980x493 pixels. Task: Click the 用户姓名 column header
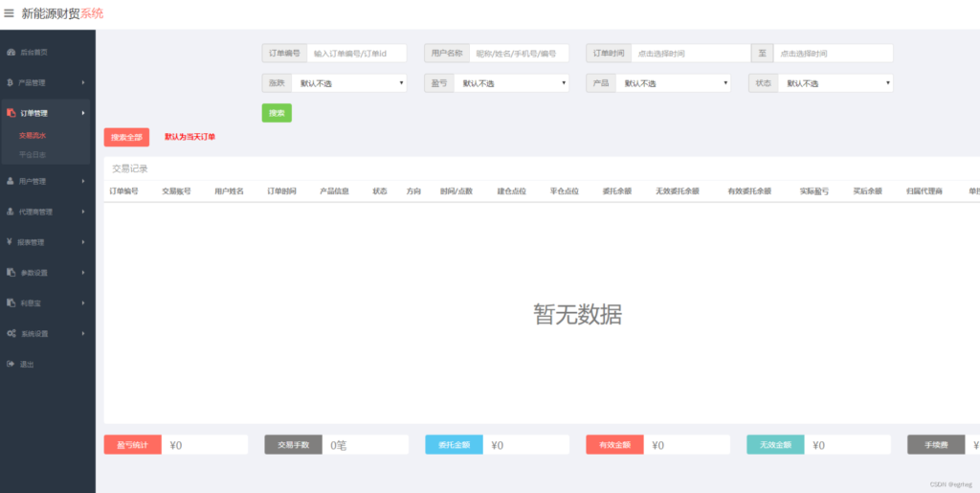point(230,191)
